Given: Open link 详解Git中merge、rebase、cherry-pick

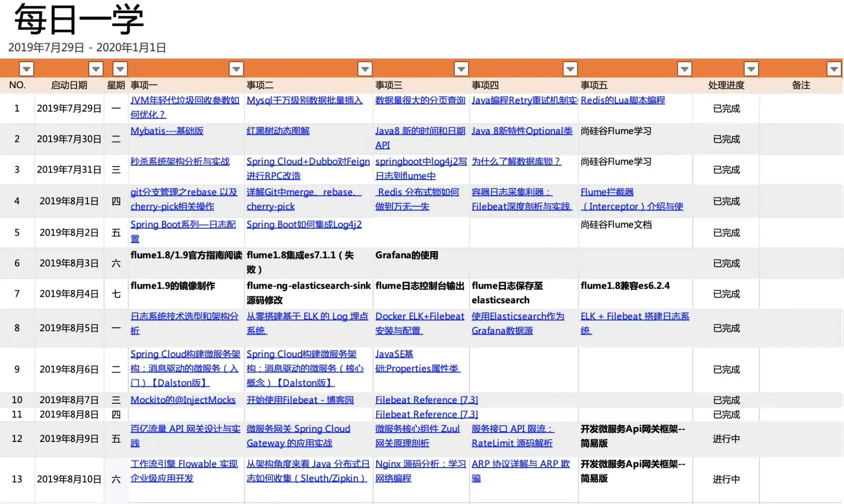Looking at the screenshot, I should [304, 199].
